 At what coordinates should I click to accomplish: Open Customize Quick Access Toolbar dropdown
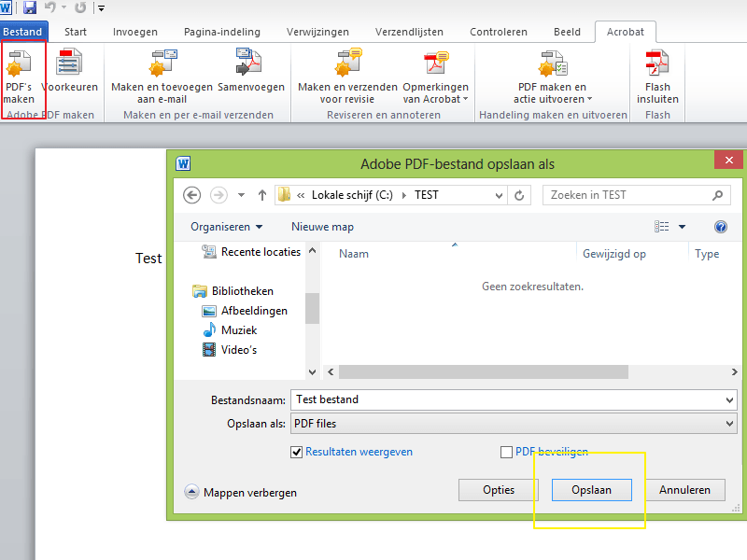(x=101, y=7)
